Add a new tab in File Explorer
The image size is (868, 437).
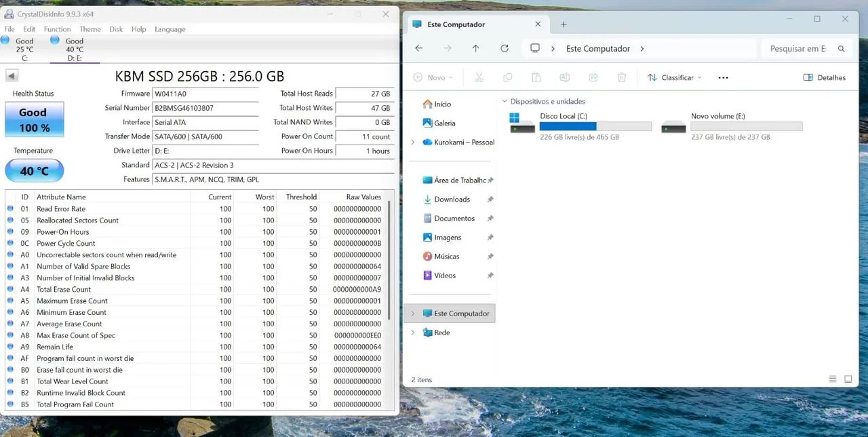(564, 24)
